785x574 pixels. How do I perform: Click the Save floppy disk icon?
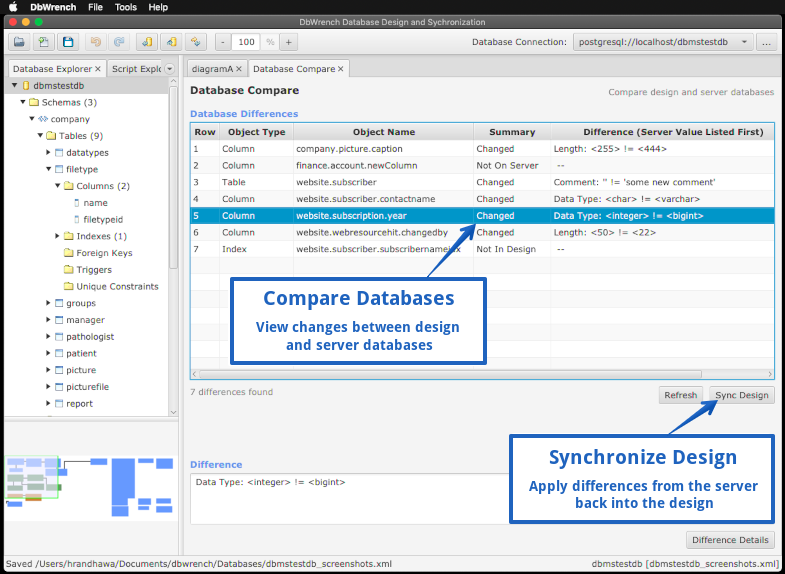click(68, 42)
